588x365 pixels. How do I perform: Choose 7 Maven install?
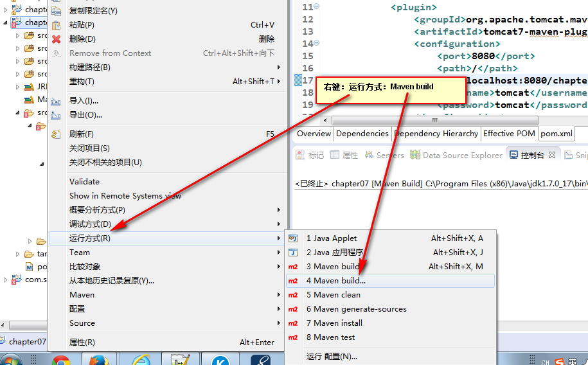[x=390, y=323]
